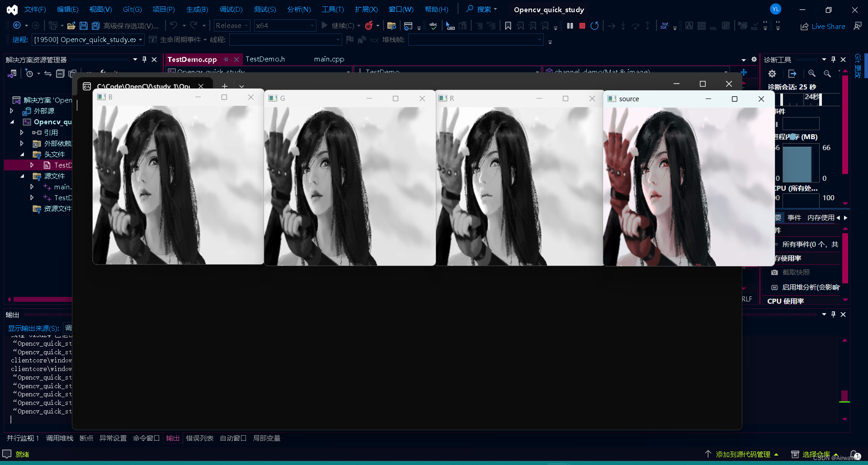
Task: Stop debugging with the red square
Action: (582, 26)
